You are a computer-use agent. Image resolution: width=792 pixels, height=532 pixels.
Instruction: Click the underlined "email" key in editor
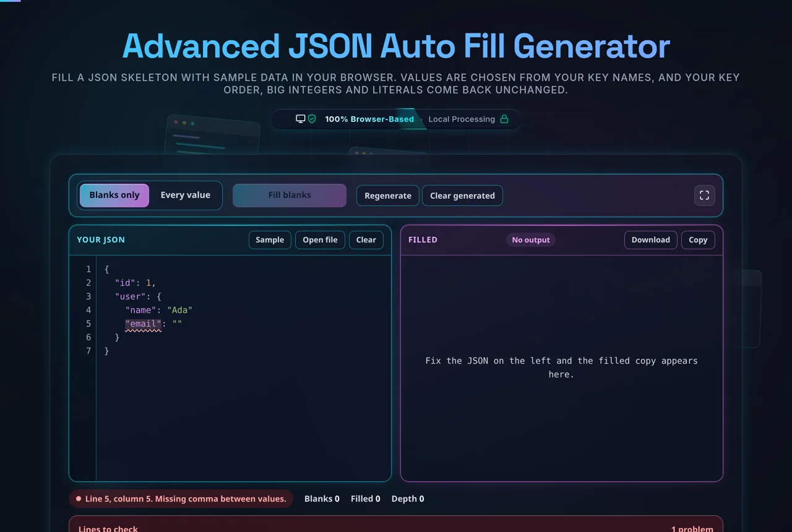(x=144, y=324)
